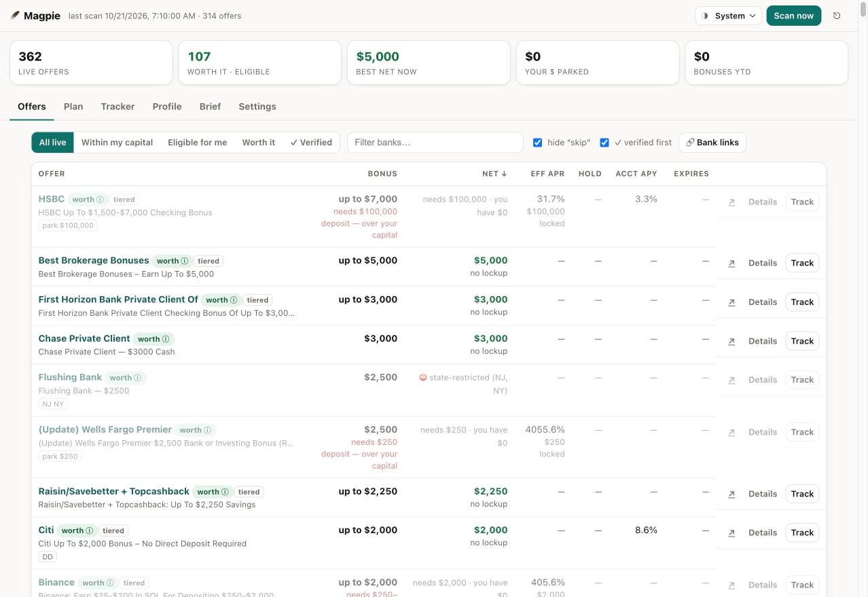Switch to the Settings tab

pos(257,107)
